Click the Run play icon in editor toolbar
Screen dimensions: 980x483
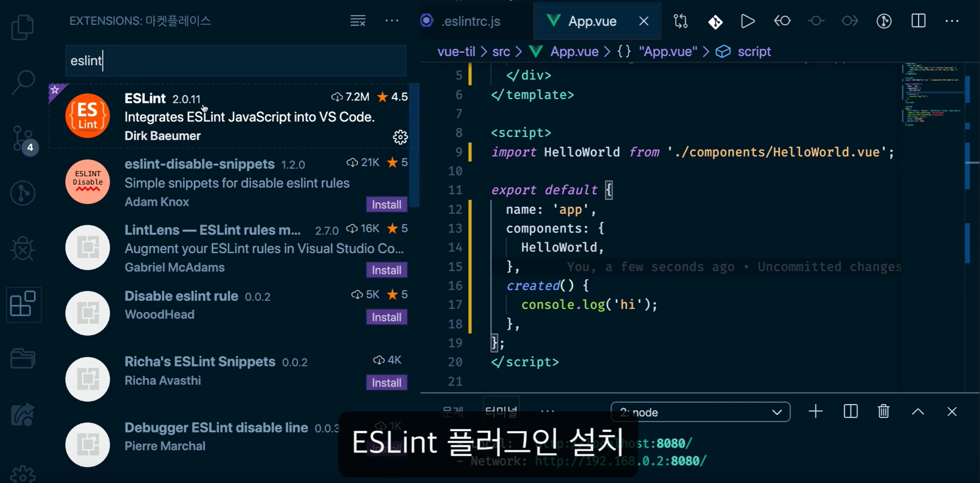tap(748, 21)
